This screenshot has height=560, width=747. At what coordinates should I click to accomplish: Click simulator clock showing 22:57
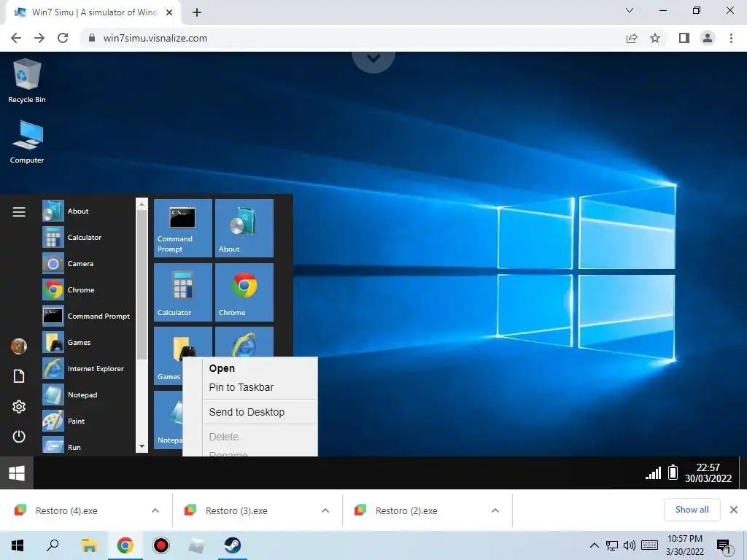tap(708, 472)
